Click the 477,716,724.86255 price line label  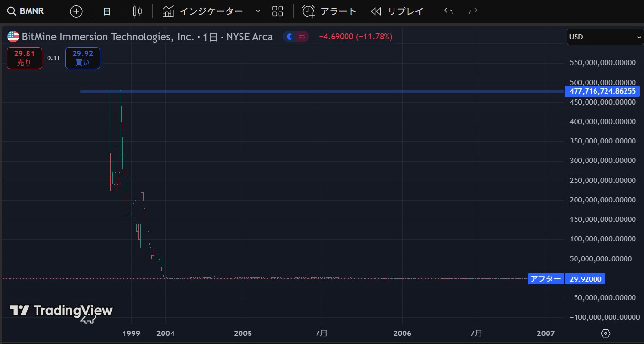[x=602, y=91]
